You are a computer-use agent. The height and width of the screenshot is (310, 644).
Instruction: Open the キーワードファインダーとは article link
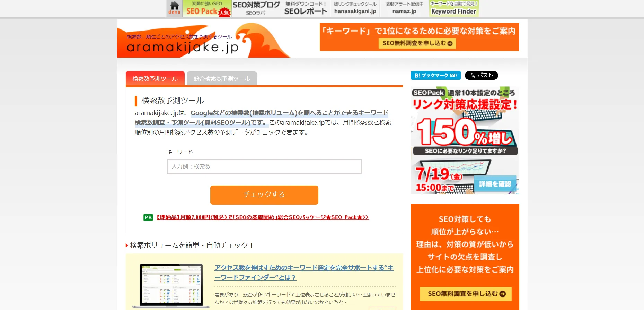pyautogui.click(x=304, y=273)
